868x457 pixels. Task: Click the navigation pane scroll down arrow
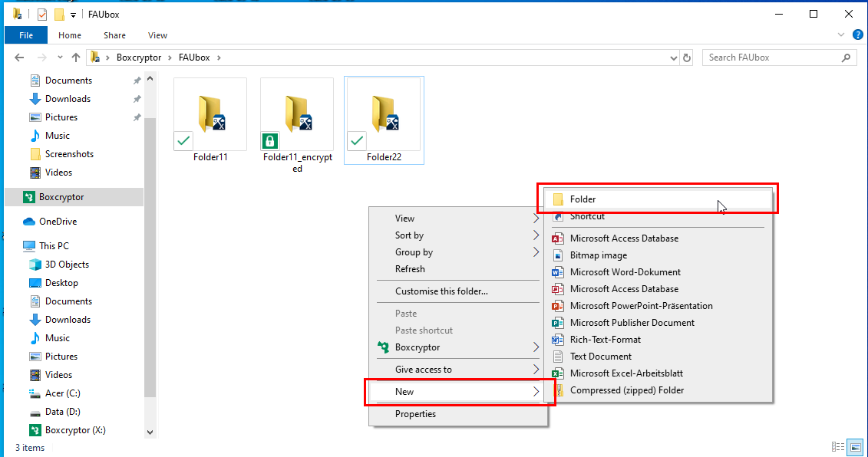(150, 432)
